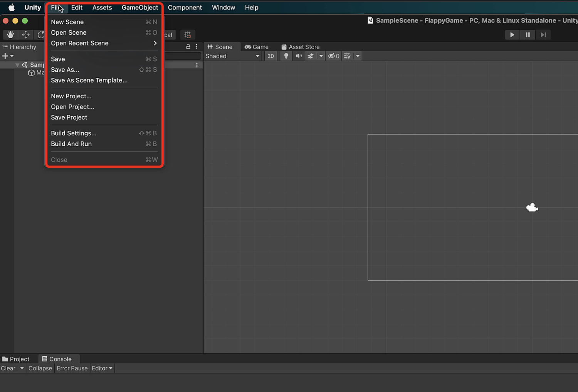Image resolution: width=578 pixels, height=392 pixels.
Task: Choose Build And Run from File menu
Action: (x=104, y=144)
